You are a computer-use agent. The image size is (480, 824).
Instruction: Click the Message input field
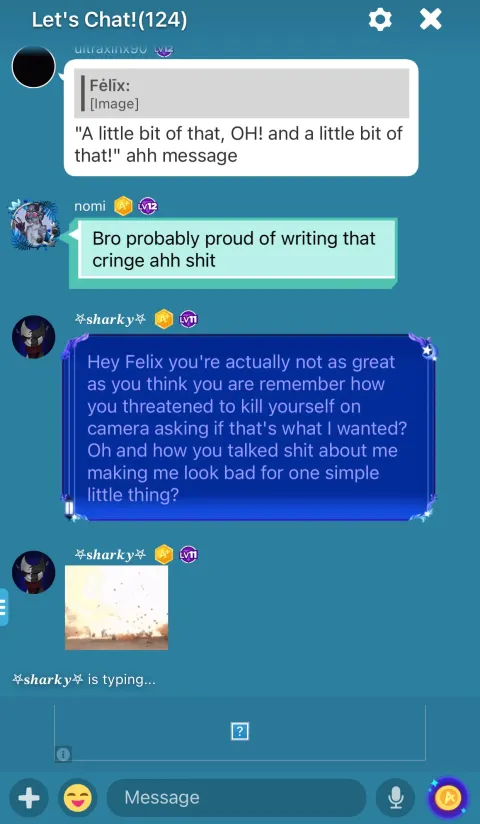(236, 798)
